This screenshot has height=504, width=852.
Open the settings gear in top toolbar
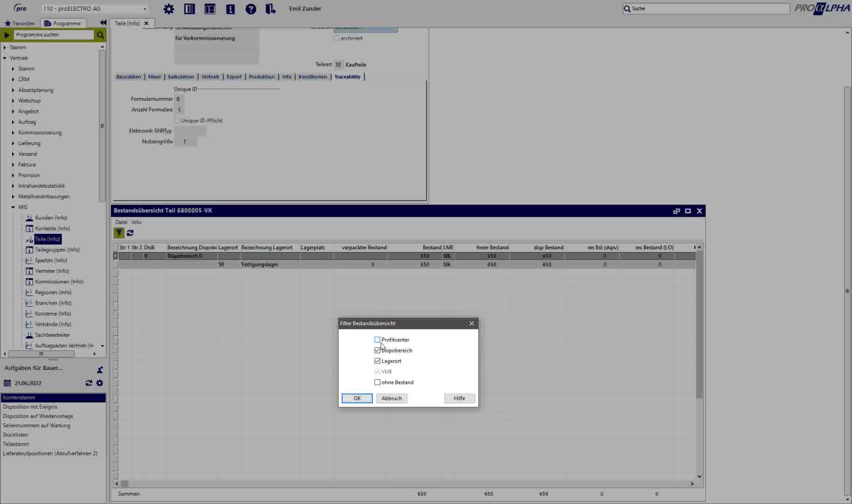point(168,9)
